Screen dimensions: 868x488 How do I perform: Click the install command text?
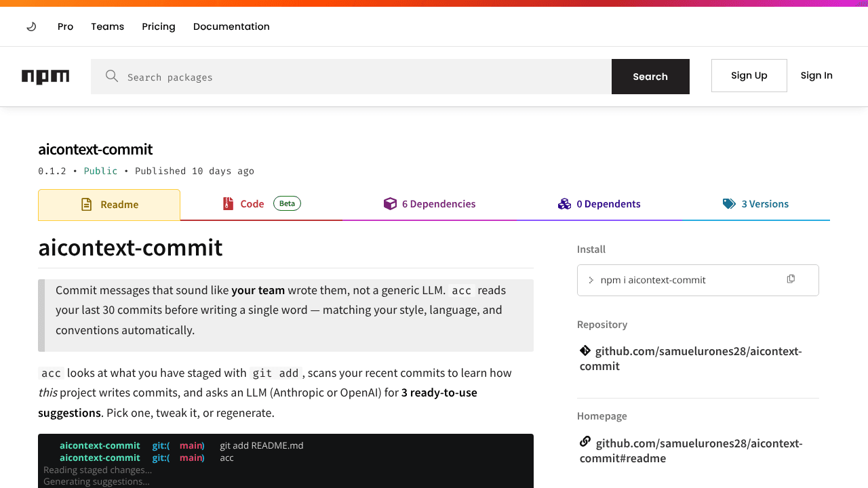click(x=653, y=280)
